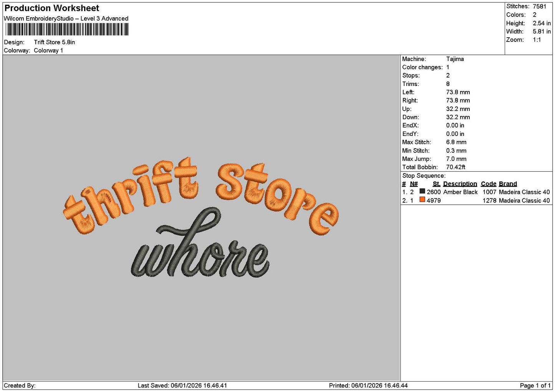The image size is (555, 392).
Task: Click the orange 'thrift' embroidery lettering
Action: pos(131,196)
